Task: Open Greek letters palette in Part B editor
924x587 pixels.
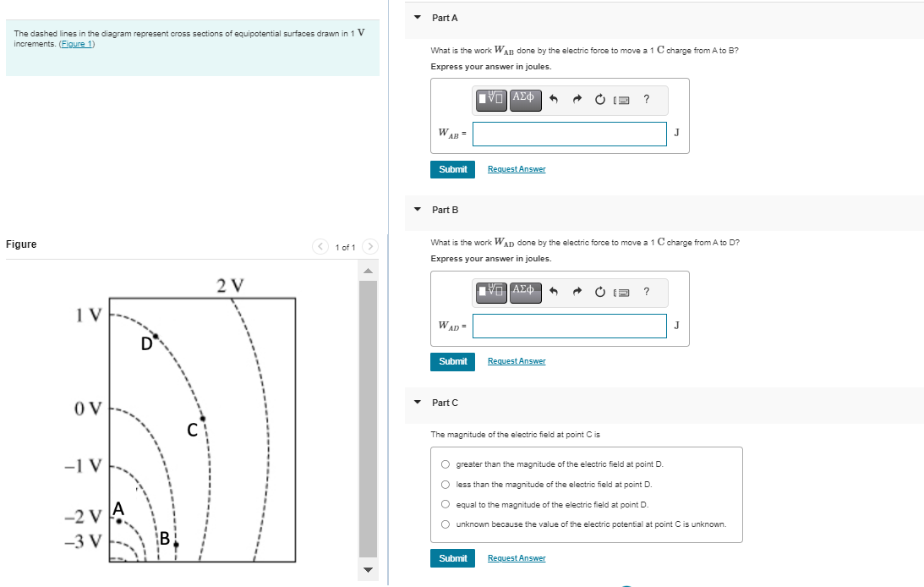Action: tap(525, 292)
